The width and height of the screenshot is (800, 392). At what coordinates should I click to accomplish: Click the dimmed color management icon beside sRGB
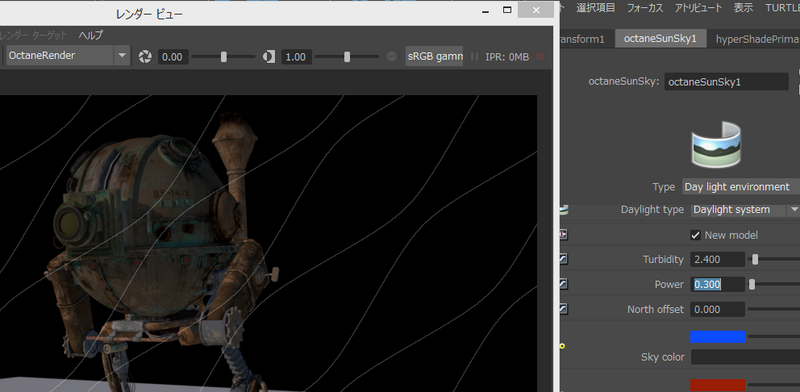392,57
